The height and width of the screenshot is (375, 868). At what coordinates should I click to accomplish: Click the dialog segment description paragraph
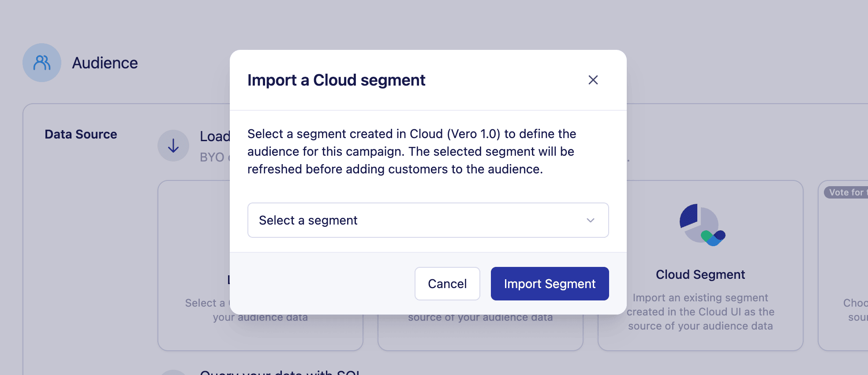(x=412, y=151)
